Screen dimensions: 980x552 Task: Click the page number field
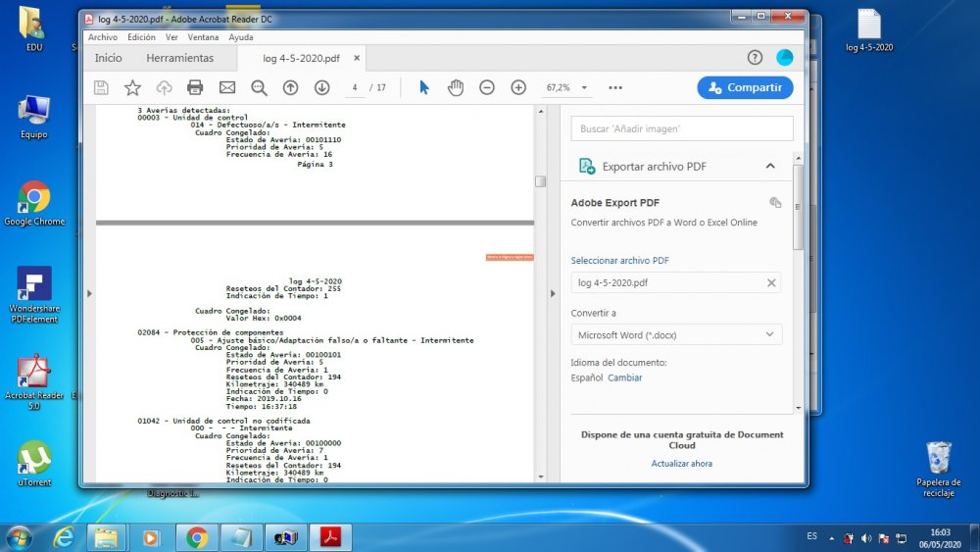click(355, 87)
